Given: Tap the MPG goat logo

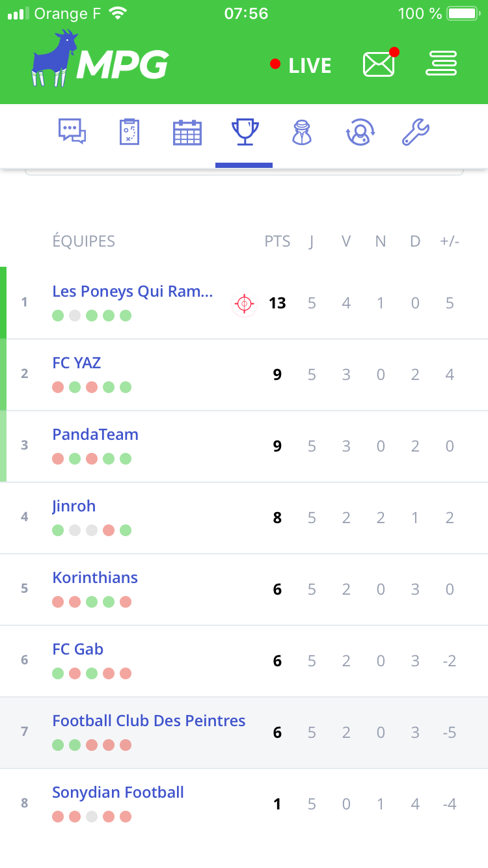Looking at the screenshot, I should click(x=101, y=61).
